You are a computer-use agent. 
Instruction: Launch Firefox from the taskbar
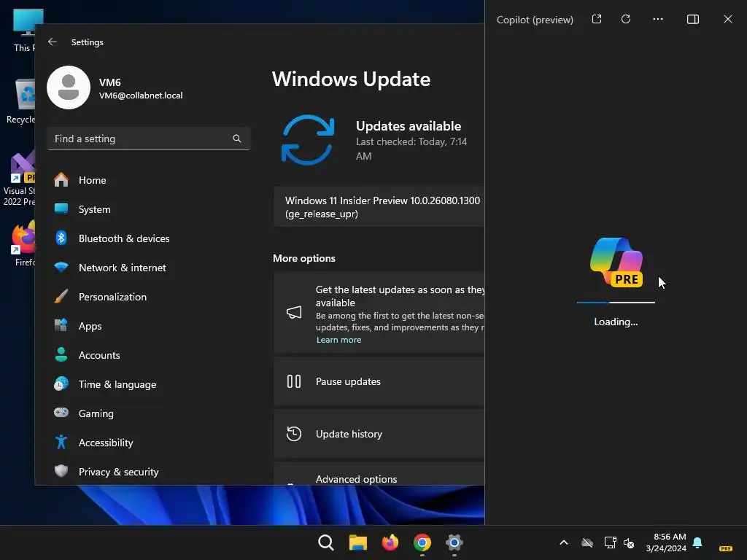390,542
